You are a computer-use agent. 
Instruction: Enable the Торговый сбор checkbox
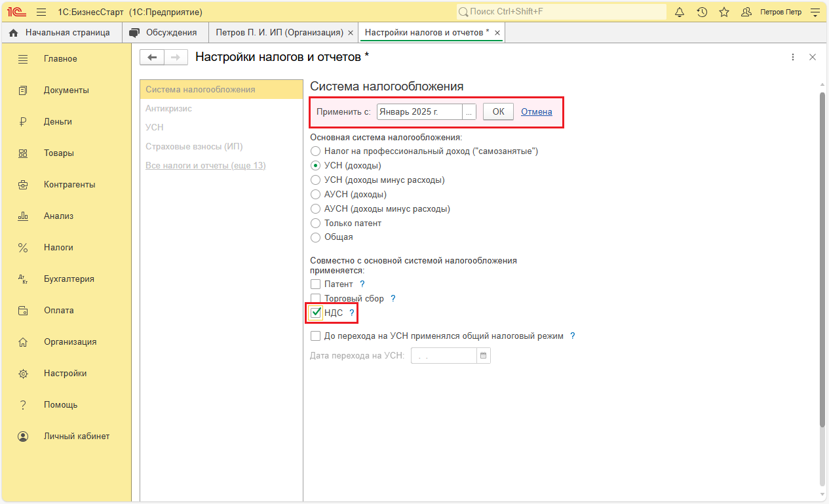point(316,298)
